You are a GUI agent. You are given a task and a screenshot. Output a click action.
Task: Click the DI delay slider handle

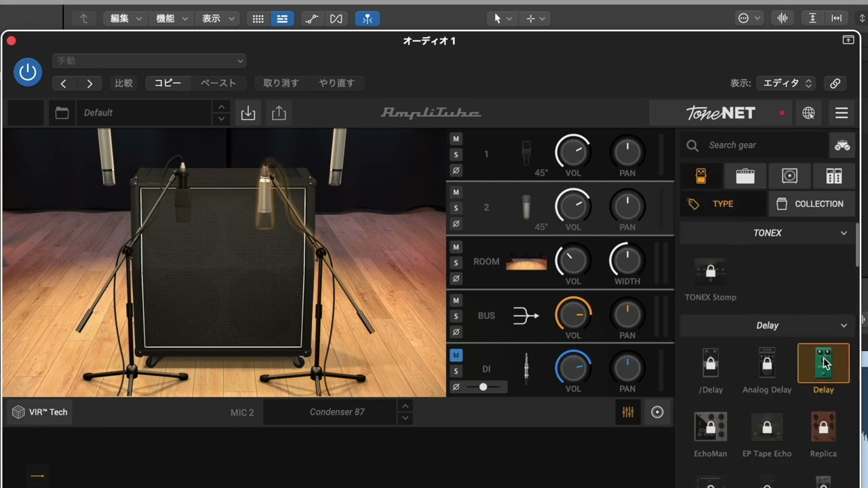coord(483,386)
